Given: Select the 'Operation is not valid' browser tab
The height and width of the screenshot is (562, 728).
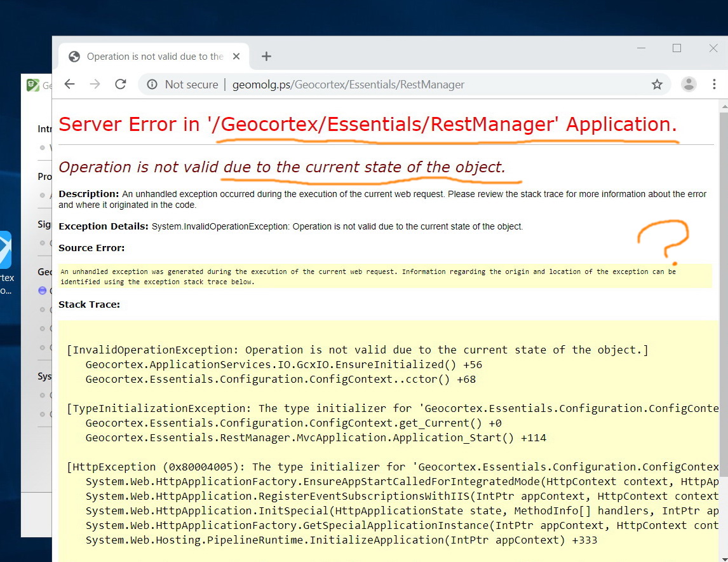Looking at the screenshot, I should [x=154, y=56].
